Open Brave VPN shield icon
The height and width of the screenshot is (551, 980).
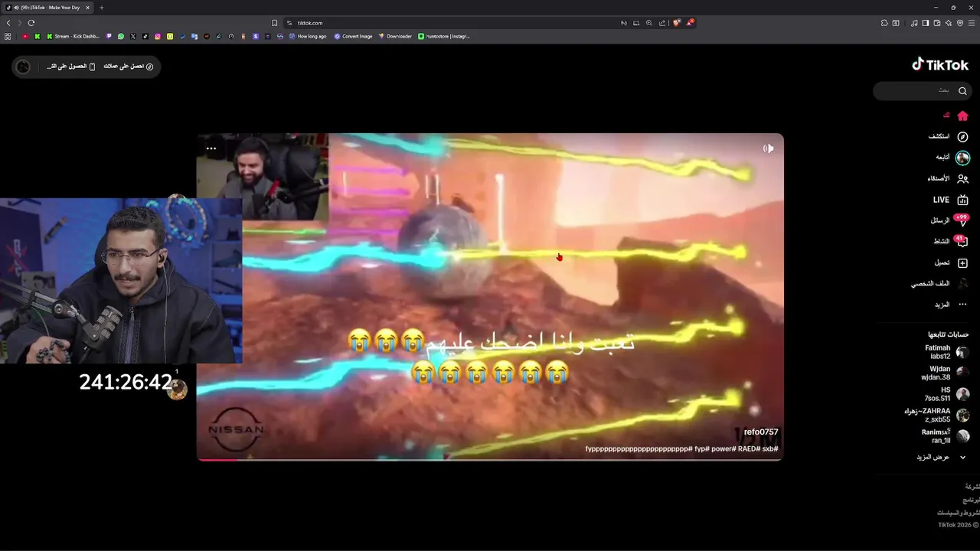tap(960, 23)
